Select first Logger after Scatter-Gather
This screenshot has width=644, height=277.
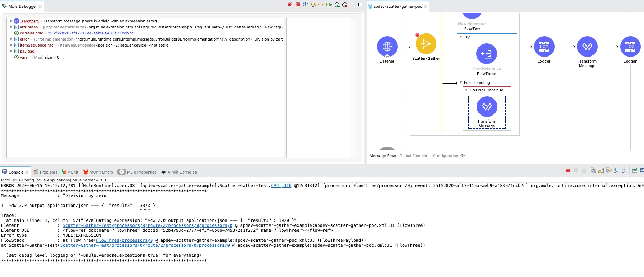point(544,47)
